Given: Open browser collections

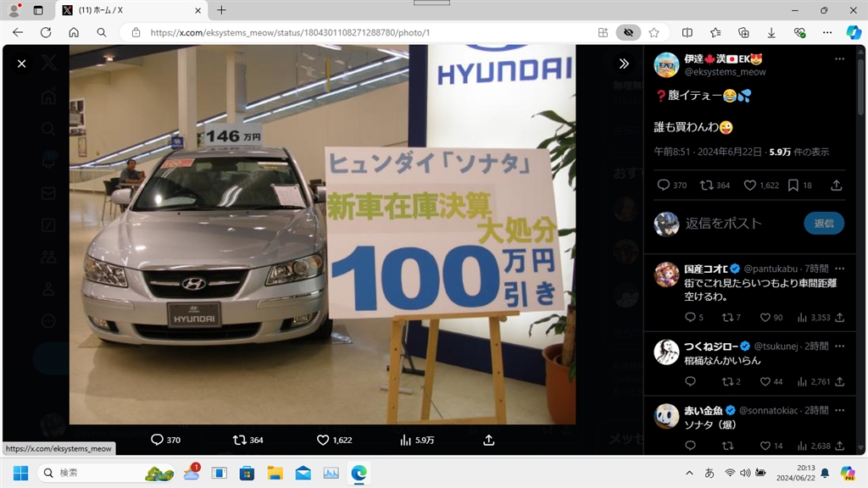Looking at the screenshot, I should (x=743, y=33).
